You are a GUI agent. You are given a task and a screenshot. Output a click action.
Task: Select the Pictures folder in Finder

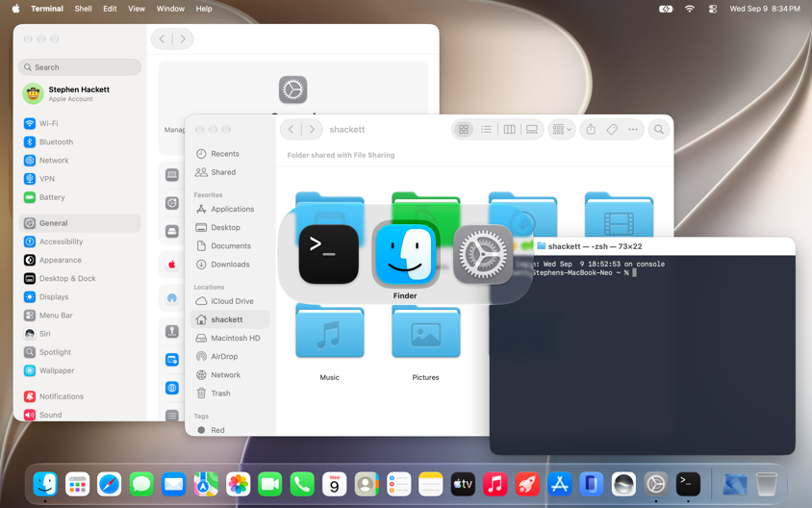425,332
